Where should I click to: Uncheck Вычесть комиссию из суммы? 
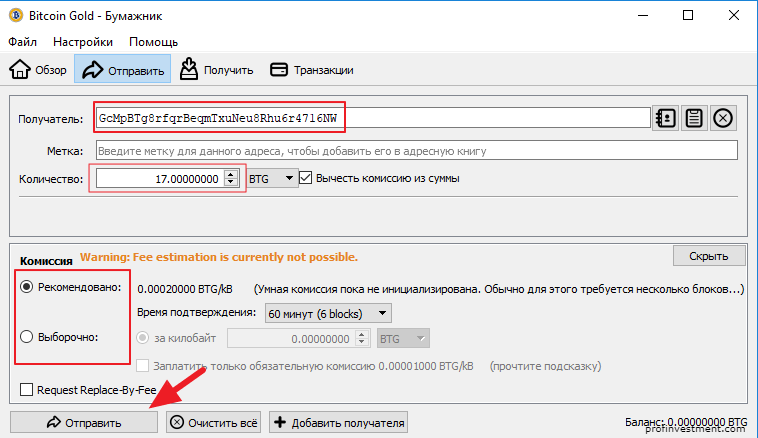[306, 178]
